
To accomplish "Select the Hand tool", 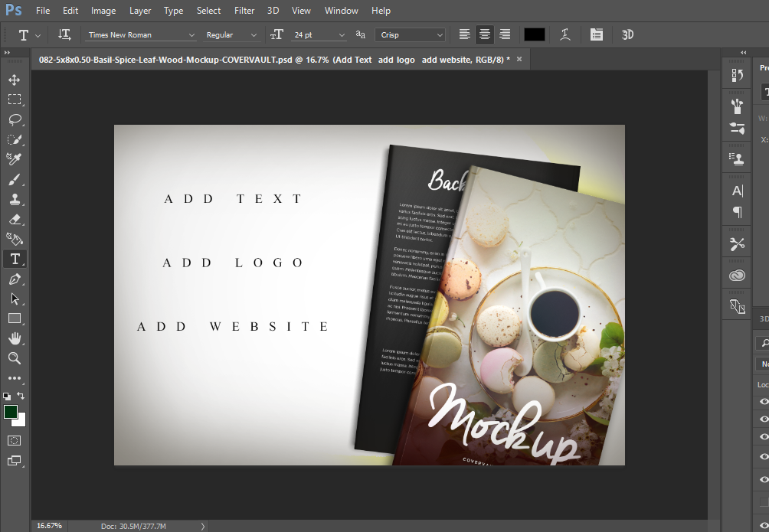I will pyautogui.click(x=15, y=338).
